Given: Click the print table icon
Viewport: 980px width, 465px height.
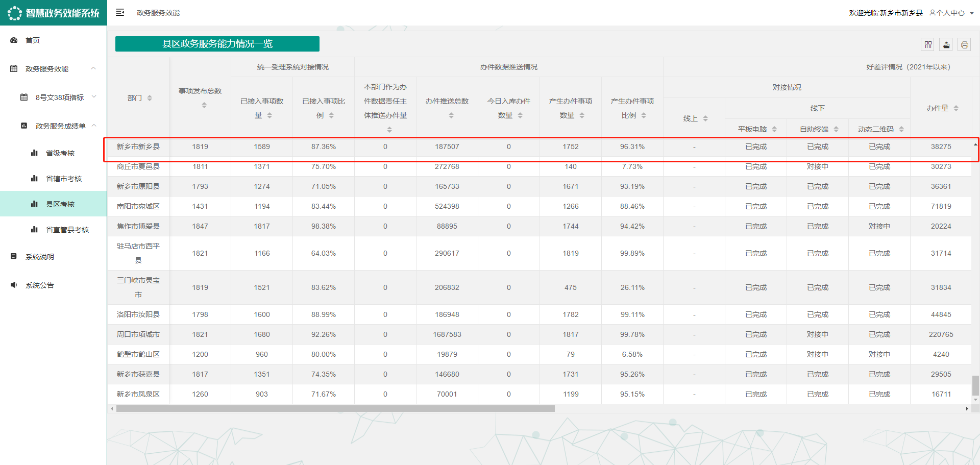Looking at the screenshot, I should [964, 45].
